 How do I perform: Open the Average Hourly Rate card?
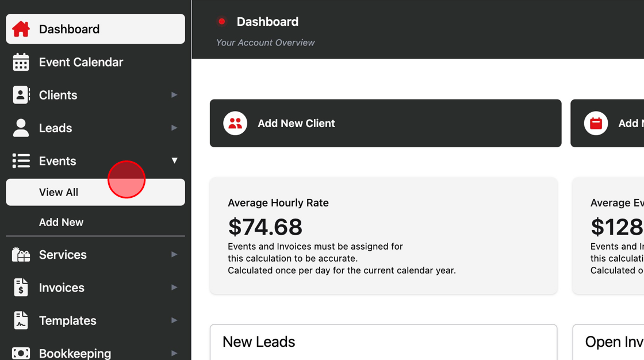click(x=384, y=236)
